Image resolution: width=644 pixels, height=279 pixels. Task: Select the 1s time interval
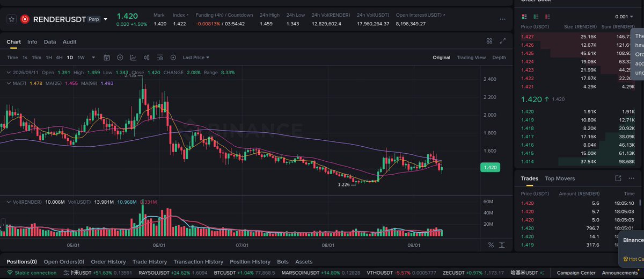click(25, 58)
